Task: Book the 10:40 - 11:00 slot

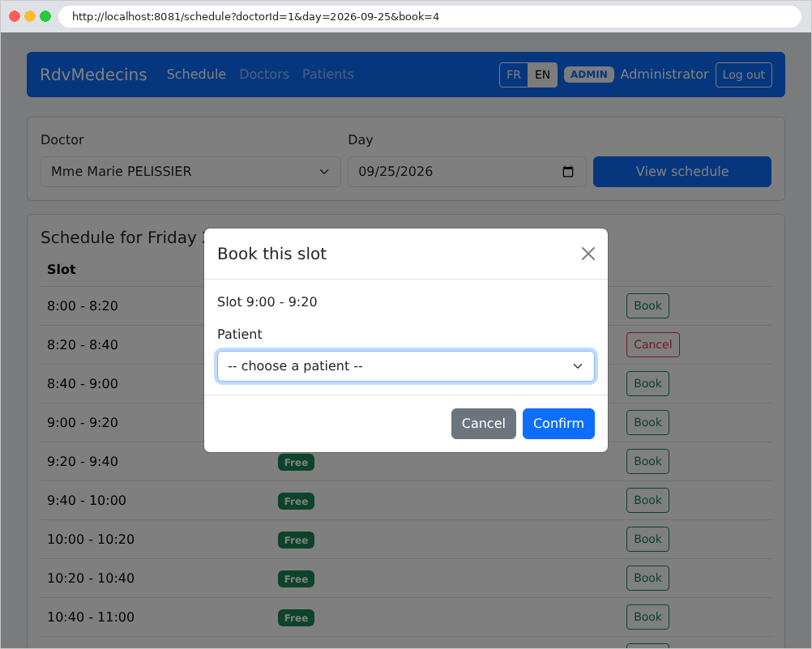Action: (x=647, y=617)
